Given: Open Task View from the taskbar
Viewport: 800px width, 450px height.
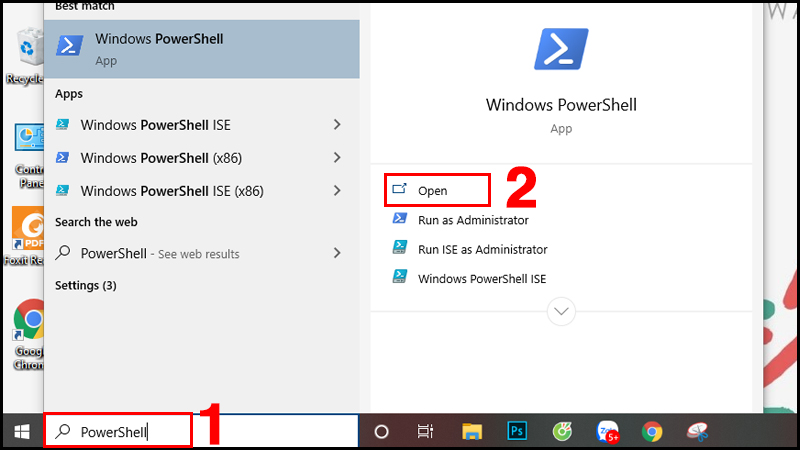Looking at the screenshot, I should pyautogui.click(x=424, y=432).
